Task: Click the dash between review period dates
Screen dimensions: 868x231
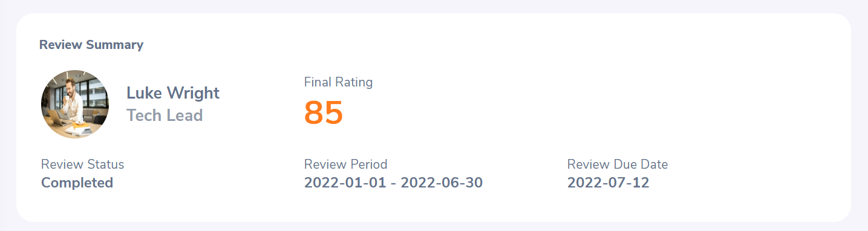Action: pyautogui.click(x=393, y=183)
